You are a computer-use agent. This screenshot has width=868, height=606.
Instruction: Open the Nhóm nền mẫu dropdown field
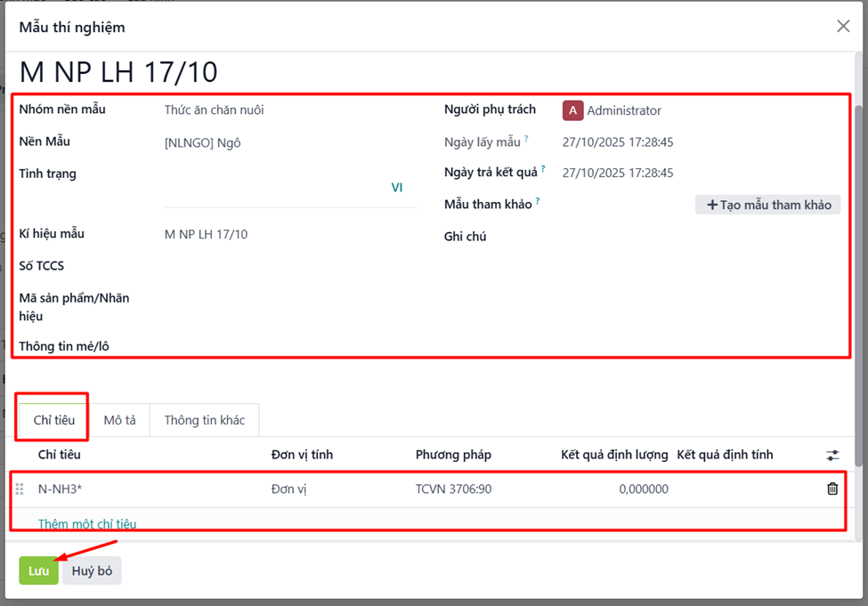(289, 110)
